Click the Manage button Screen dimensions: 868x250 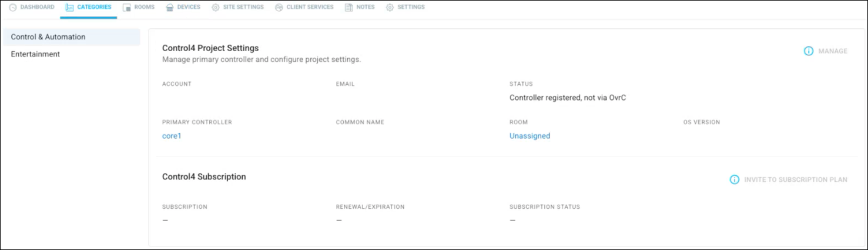click(826, 51)
